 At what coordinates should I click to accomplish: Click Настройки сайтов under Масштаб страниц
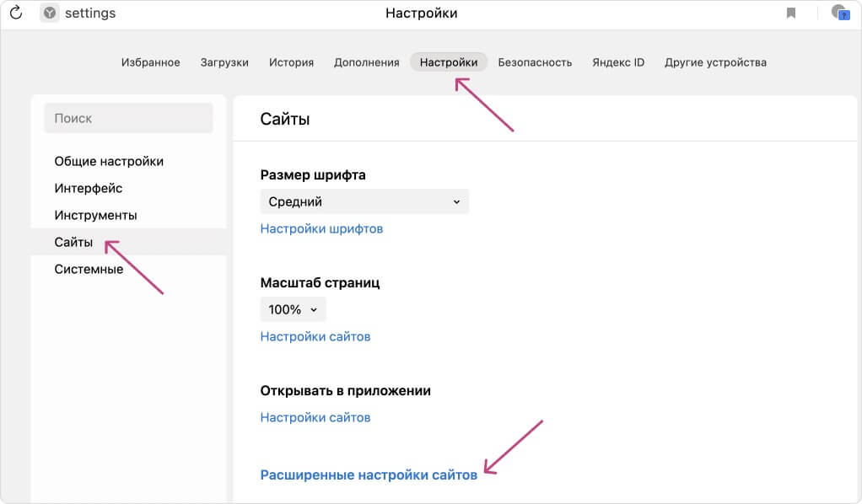click(315, 336)
